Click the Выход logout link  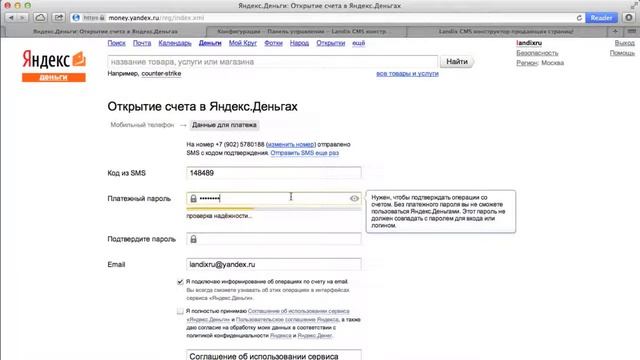click(x=624, y=43)
